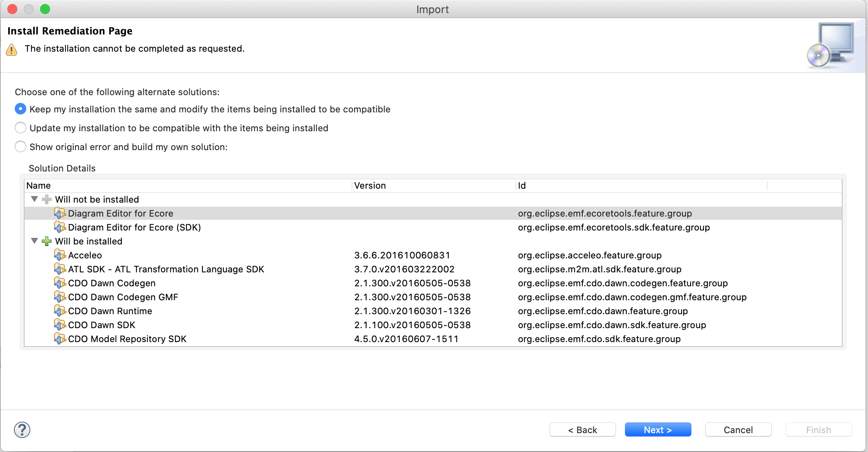Click version 2.1.300.v20160301-1326

412,311
